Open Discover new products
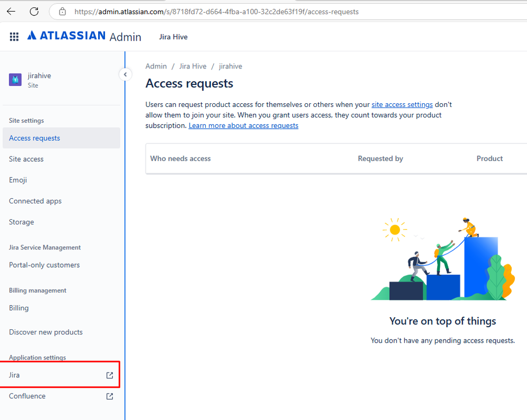 click(x=45, y=332)
